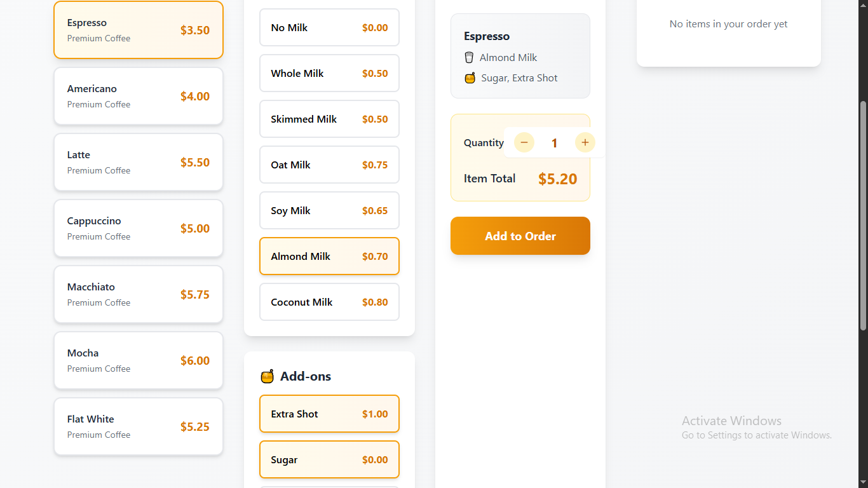Click the honey jar icon beside Sugar, Extra Shot
Image resolution: width=868 pixels, height=488 pixels.
tap(470, 78)
